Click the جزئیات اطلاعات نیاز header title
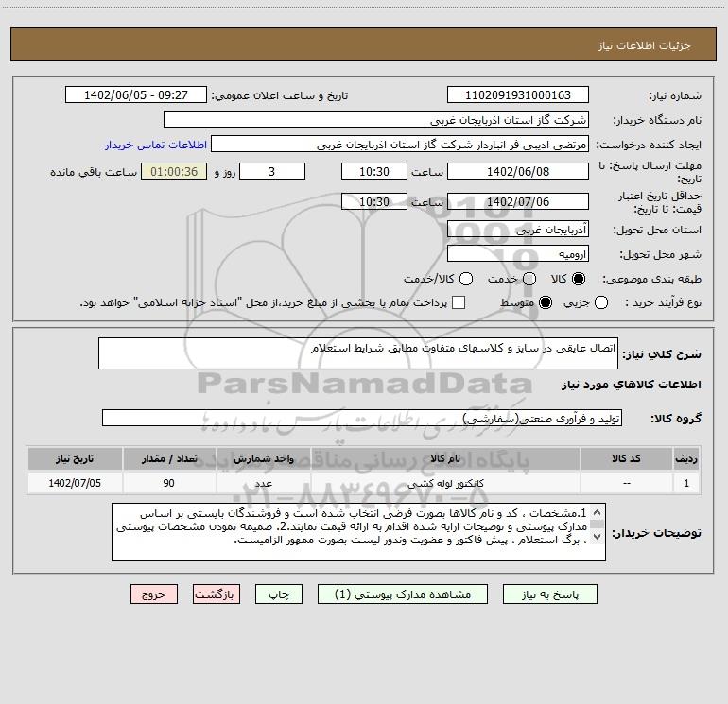This screenshot has width=728, height=704. coord(645,45)
